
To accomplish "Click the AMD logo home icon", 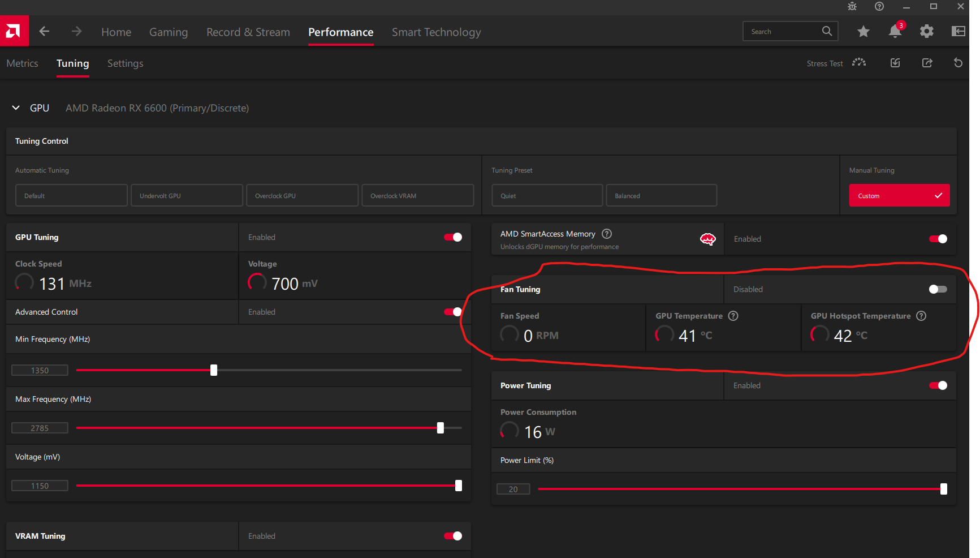I will click(x=14, y=31).
